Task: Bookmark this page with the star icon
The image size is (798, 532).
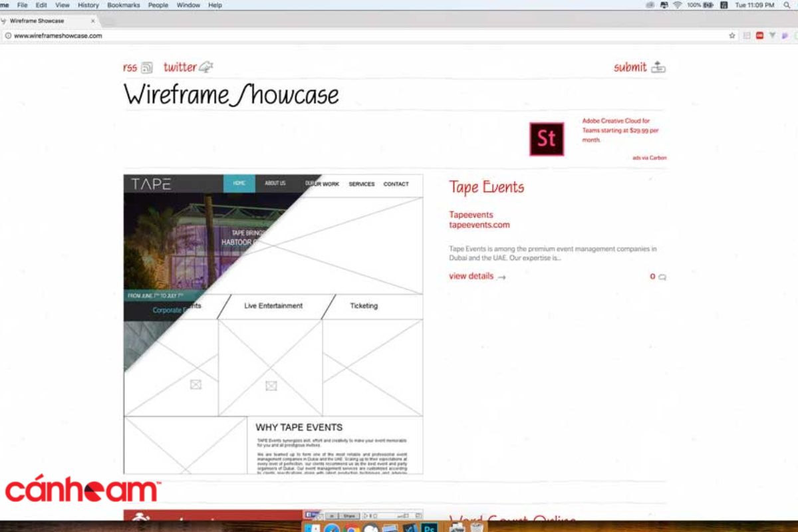Action: (x=732, y=35)
